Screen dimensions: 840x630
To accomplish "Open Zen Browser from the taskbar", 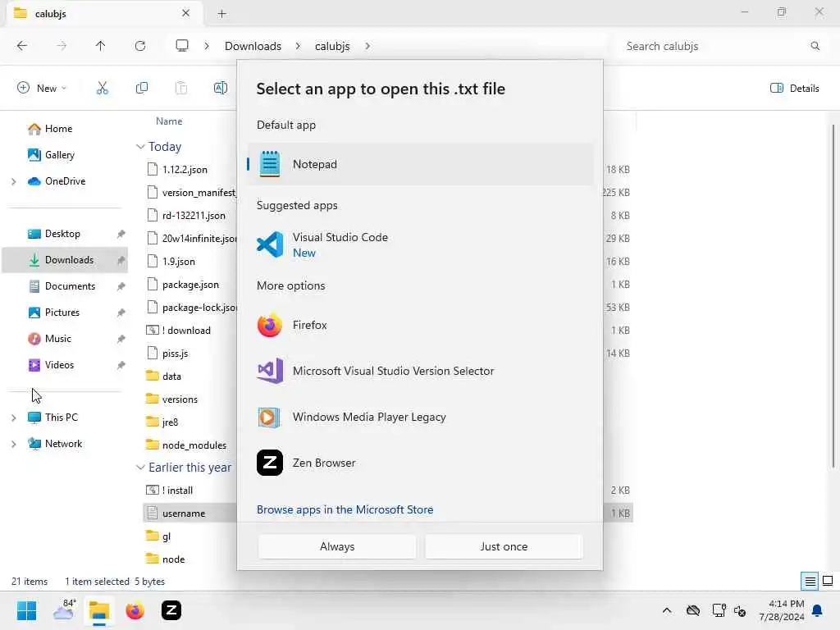I will click(x=171, y=610).
